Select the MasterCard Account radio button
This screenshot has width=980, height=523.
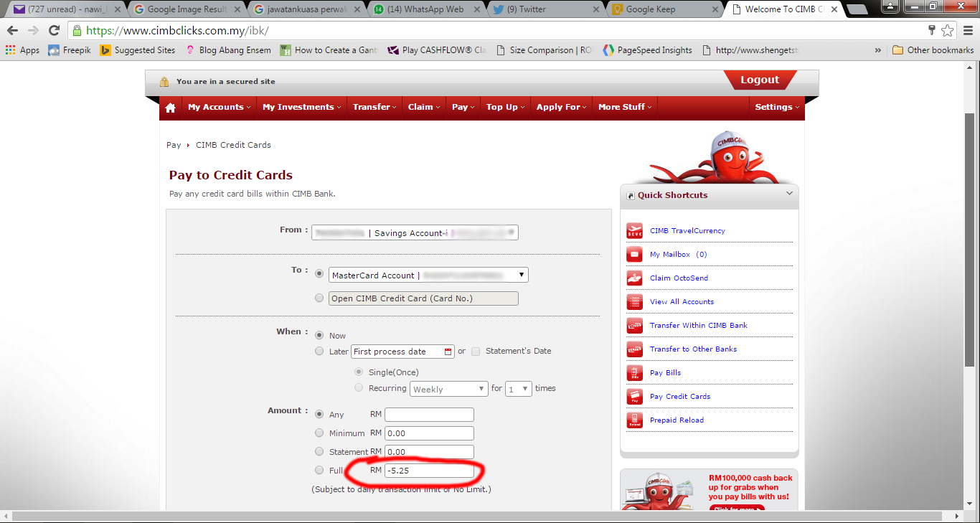319,274
